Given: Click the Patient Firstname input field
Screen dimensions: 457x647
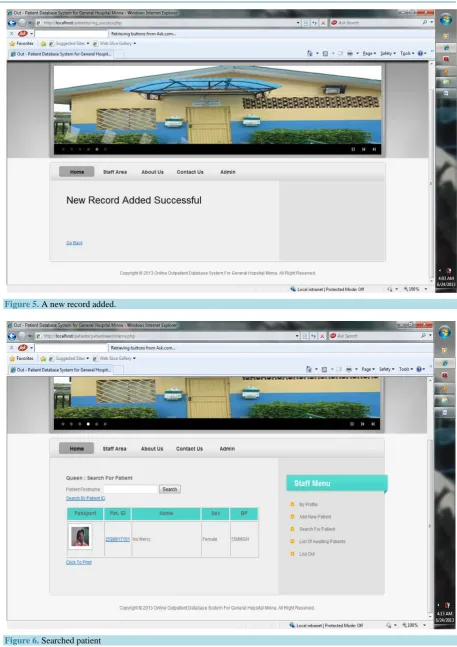Looking at the screenshot, I should 131,489.
